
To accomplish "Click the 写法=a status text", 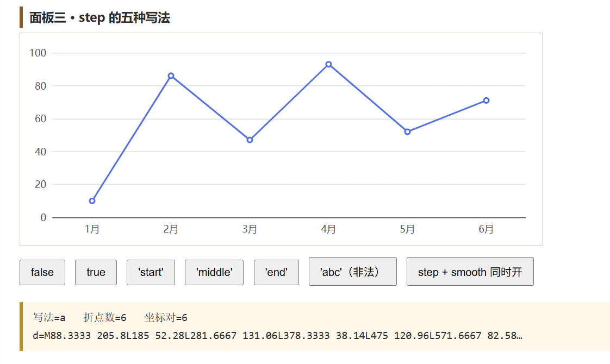I will pyautogui.click(x=49, y=318).
